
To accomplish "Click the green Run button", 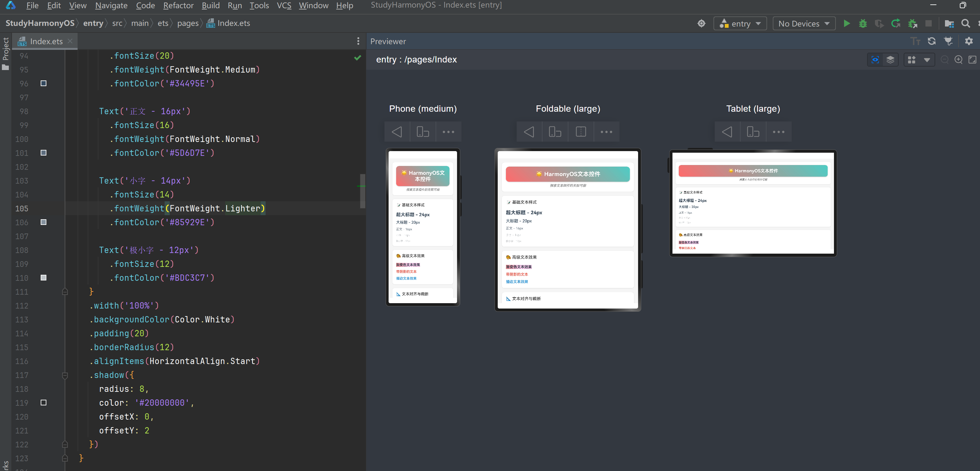I will point(847,24).
